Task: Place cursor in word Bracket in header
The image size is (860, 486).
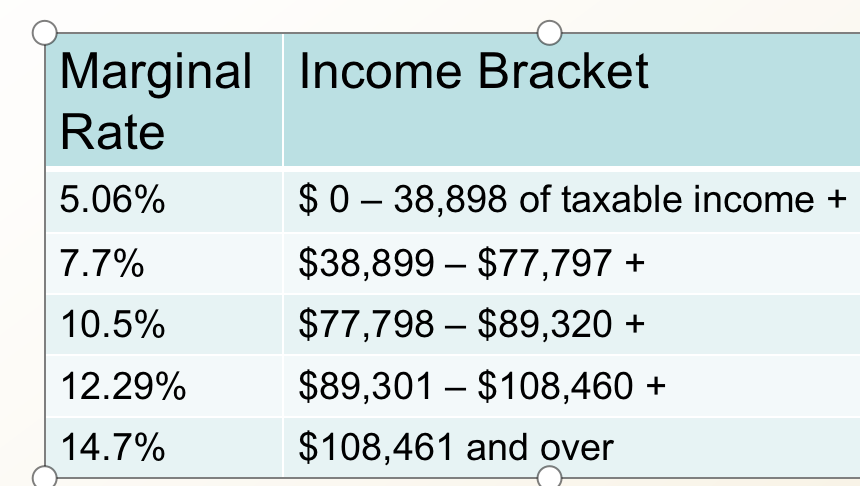Action: point(563,71)
